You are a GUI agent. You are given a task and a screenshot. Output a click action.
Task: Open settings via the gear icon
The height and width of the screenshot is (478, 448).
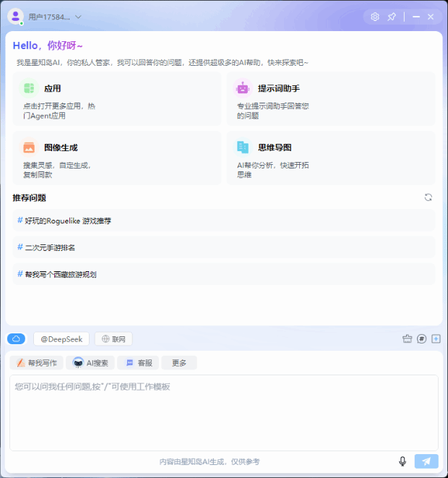pos(374,17)
